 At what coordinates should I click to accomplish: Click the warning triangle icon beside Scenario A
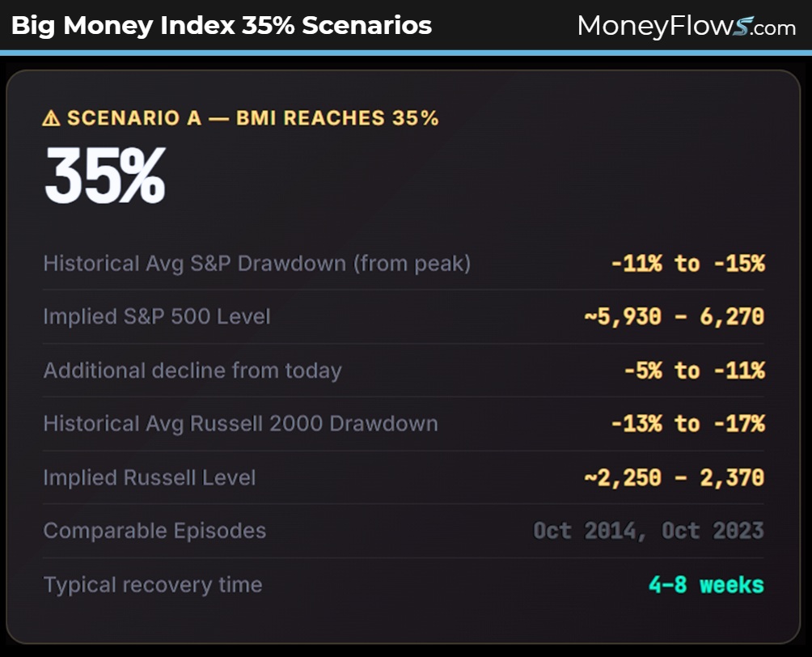51,119
